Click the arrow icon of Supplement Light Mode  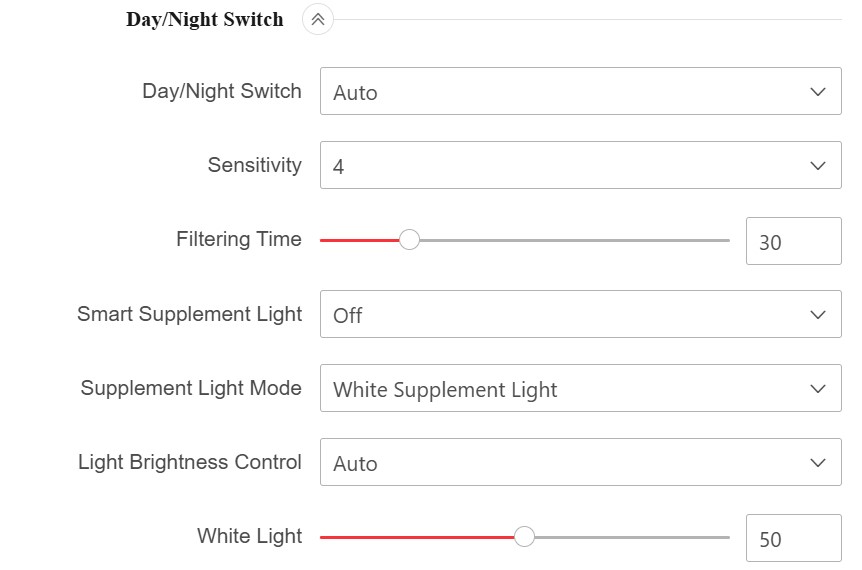pyautogui.click(x=818, y=389)
